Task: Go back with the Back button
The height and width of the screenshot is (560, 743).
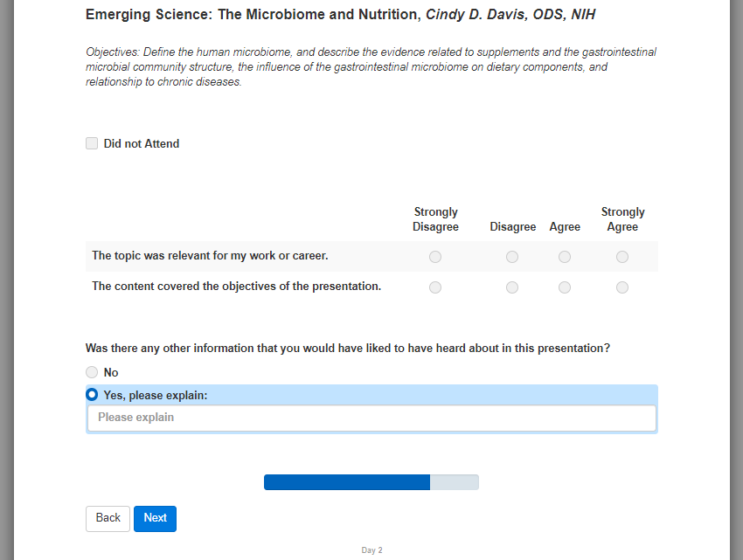Action: [x=108, y=518]
